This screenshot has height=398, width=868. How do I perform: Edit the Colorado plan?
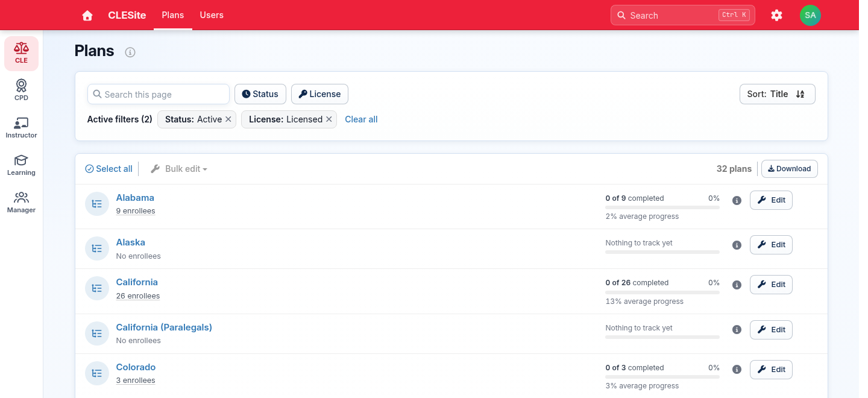771,370
